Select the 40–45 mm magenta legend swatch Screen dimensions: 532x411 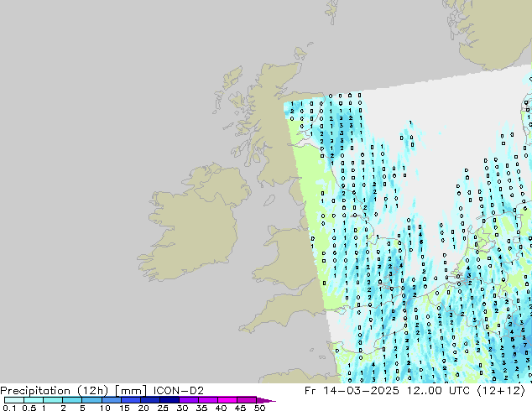pos(227,400)
